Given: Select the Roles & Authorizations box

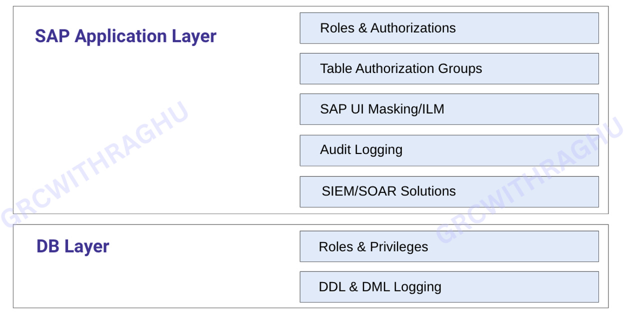Looking at the screenshot, I should [x=448, y=28].
